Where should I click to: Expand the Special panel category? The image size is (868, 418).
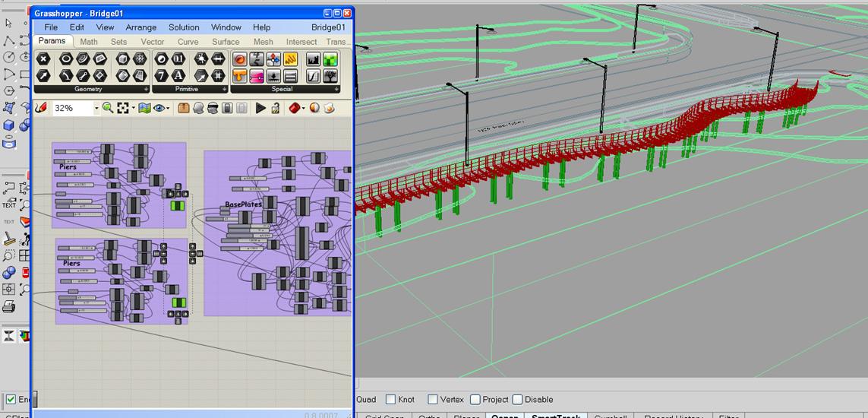pyautogui.click(x=336, y=89)
